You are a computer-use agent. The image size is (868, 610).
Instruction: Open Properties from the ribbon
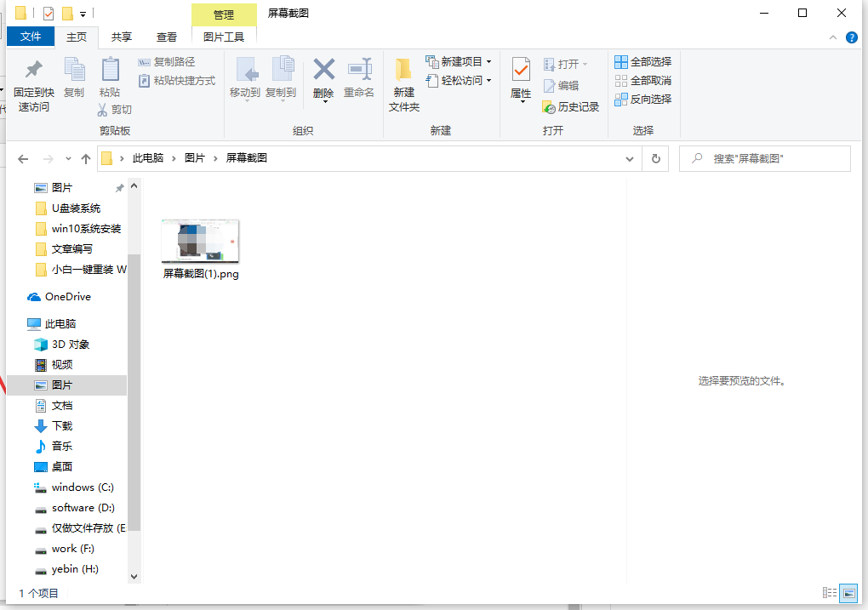coord(521,70)
